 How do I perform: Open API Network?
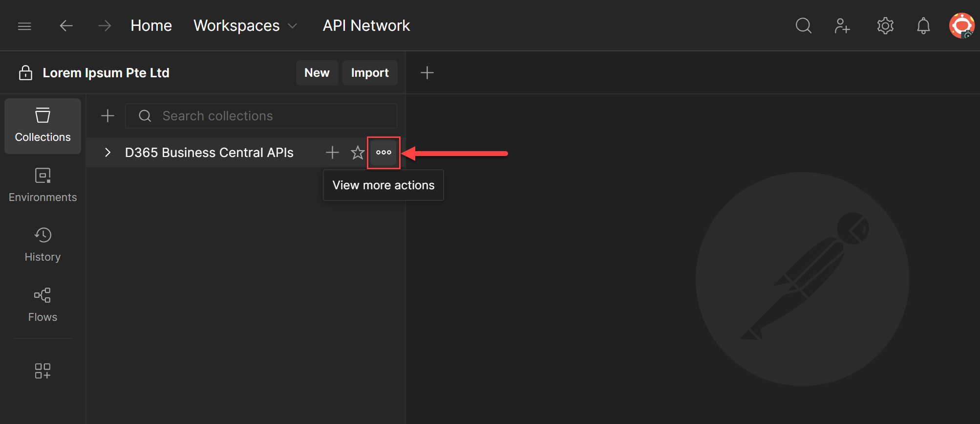366,25
